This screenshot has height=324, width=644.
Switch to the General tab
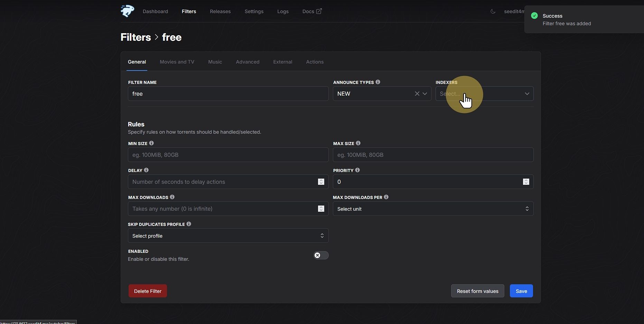(137, 62)
